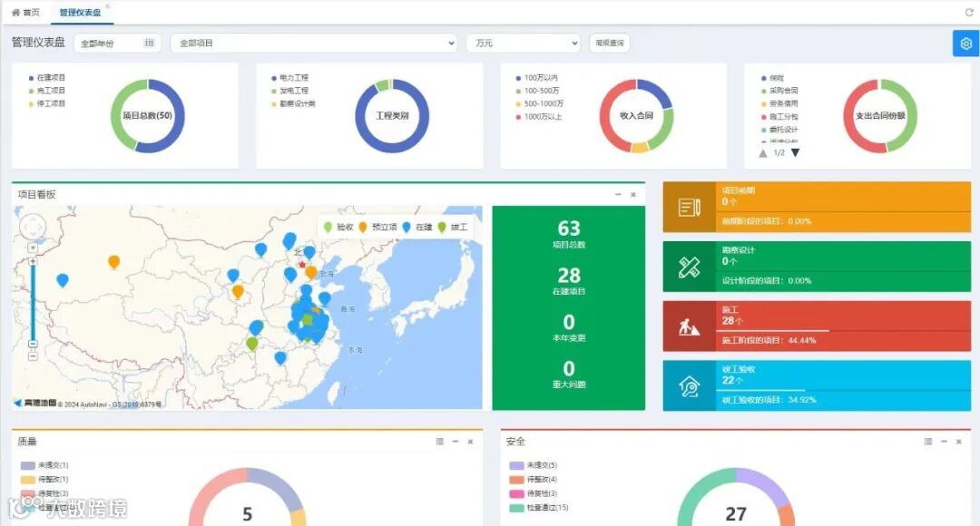
Task: Click the 高级查询 button
Action: coord(610,44)
